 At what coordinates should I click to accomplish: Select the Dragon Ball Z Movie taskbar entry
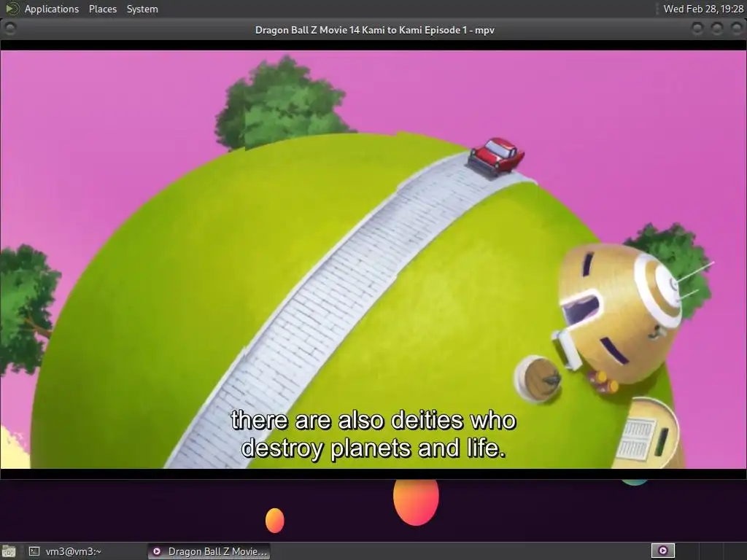click(x=209, y=551)
